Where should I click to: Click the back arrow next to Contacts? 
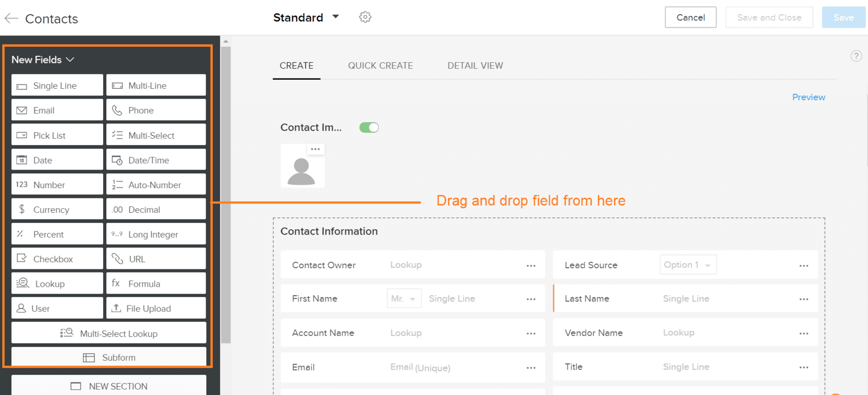point(11,18)
